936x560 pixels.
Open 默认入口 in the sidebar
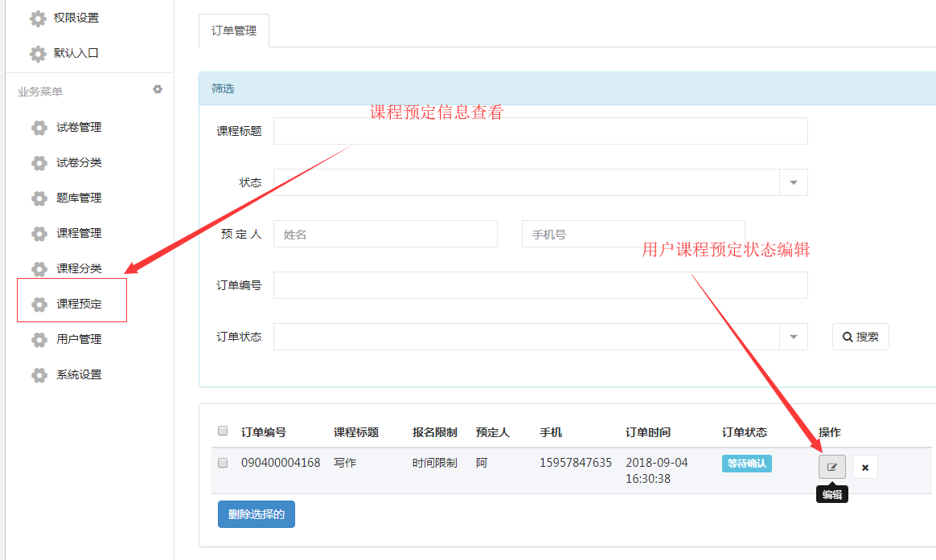pyautogui.click(x=76, y=53)
